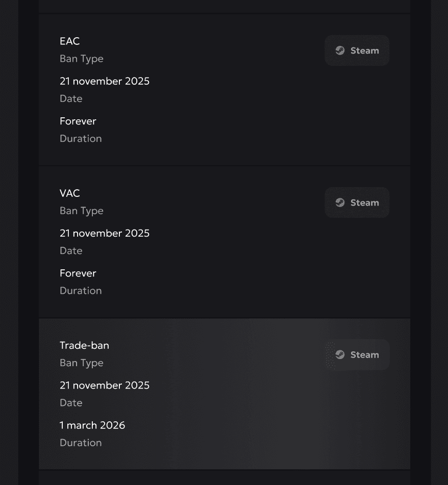
Task: Hit the Steam button text beside Trade-ban
Action: 364,354
